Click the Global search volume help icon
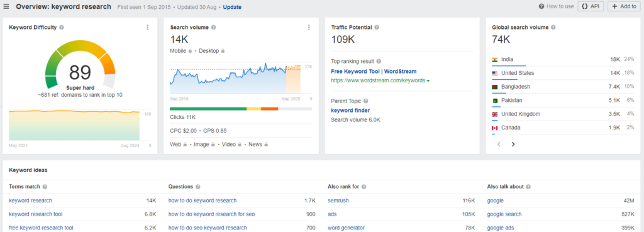 [553, 28]
